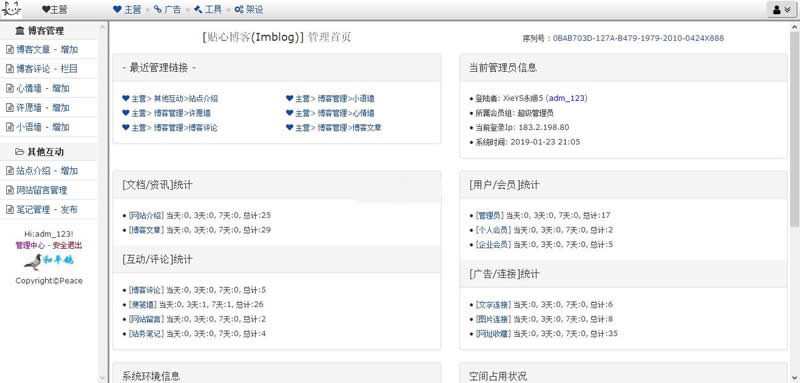Open the [网址收藏] statistics link
The width and height of the screenshot is (800, 383).
tap(492, 334)
